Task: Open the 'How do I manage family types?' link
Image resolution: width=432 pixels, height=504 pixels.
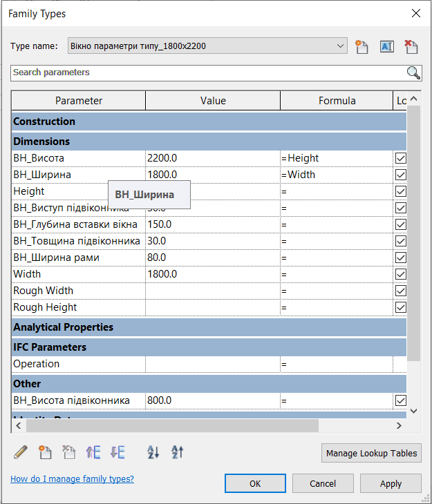Action: (x=72, y=478)
